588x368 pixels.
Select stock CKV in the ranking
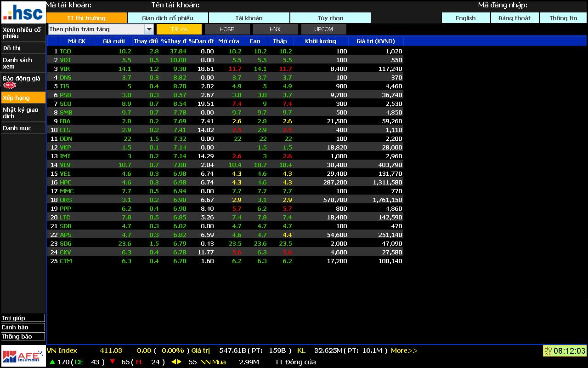65,252
